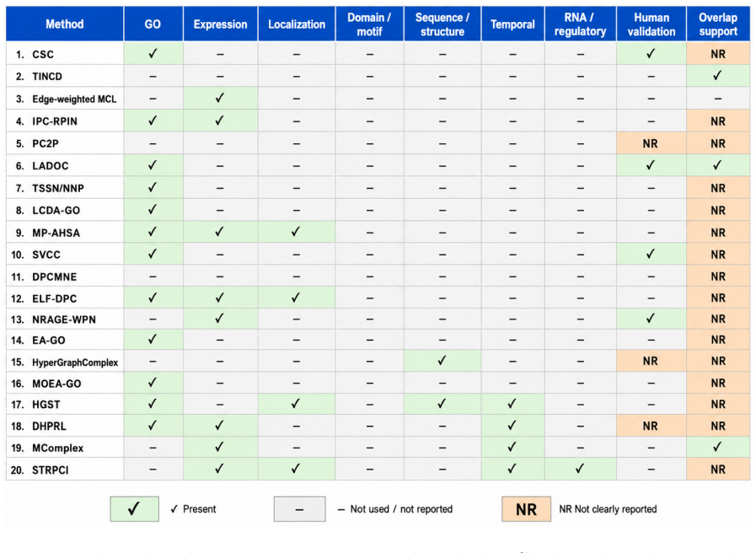Click the CSC GO checkmark cell
Screen dimensions: 756x553
pos(153,53)
